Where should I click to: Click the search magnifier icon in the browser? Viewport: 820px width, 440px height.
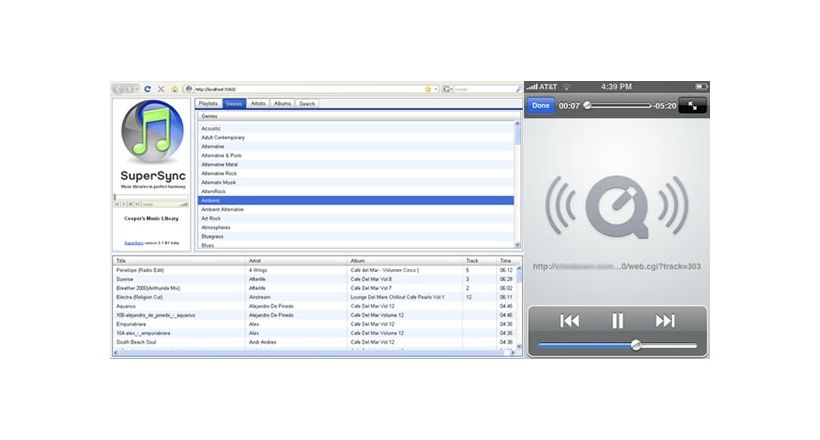(518, 89)
